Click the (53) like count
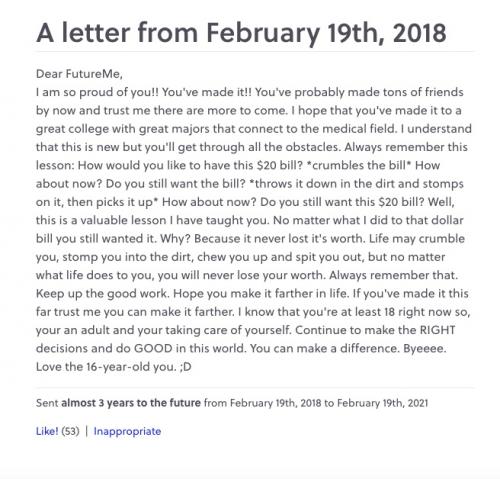This screenshot has height=479, width=500. tap(71, 431)
